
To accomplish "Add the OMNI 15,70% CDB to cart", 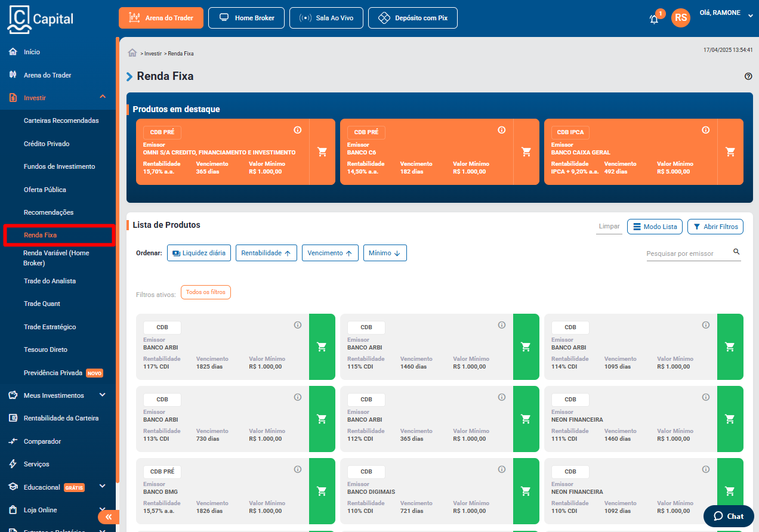I will (322, 151).
